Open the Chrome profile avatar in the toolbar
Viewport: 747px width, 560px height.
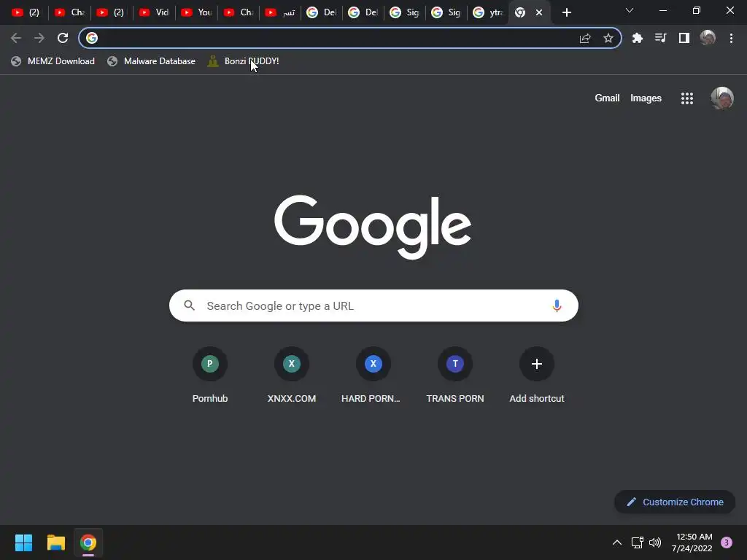tap(708, 38)
